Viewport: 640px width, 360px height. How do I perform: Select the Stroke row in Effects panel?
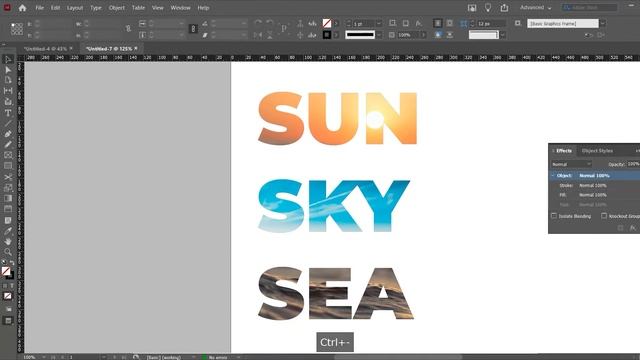click(594, 185)
